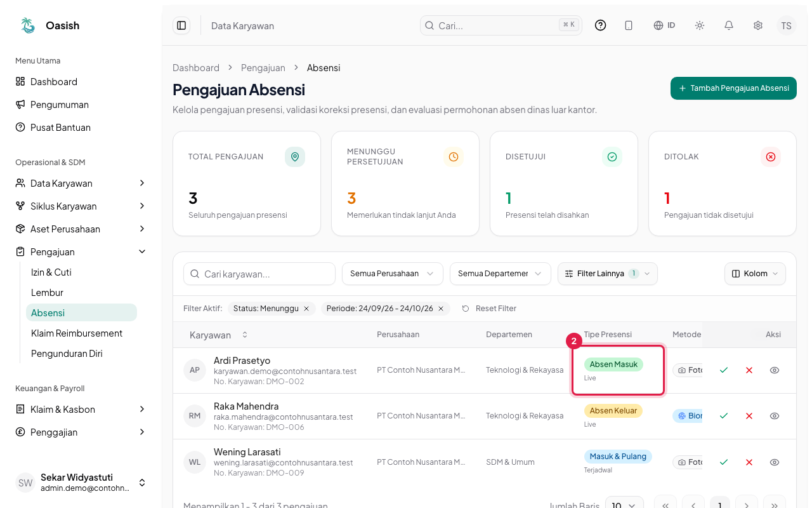Reject Raka Mahendra's request with red X

[x=749, y=416]
